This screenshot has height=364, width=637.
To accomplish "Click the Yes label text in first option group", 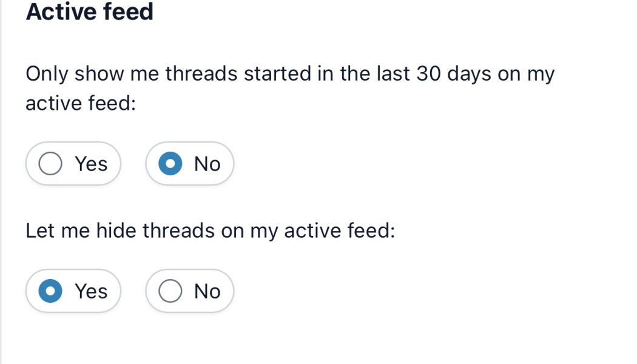I will click(91, 163).
